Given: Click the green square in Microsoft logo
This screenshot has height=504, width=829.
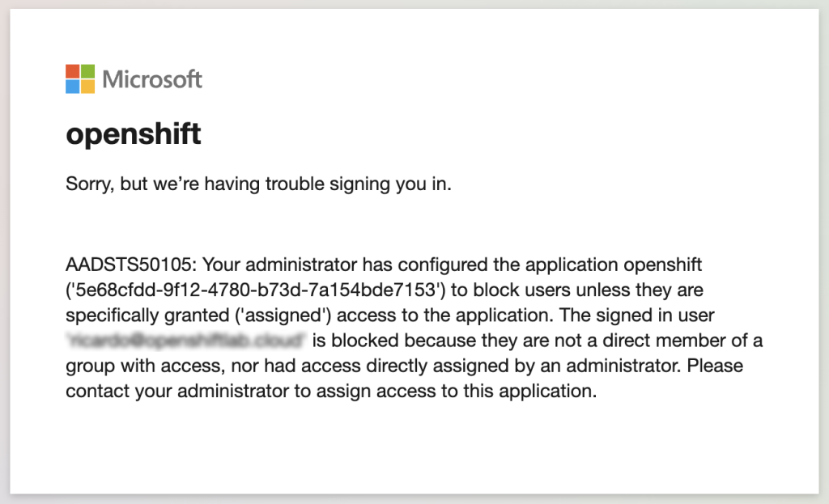Looking at the screenshot, I should 87,72.
